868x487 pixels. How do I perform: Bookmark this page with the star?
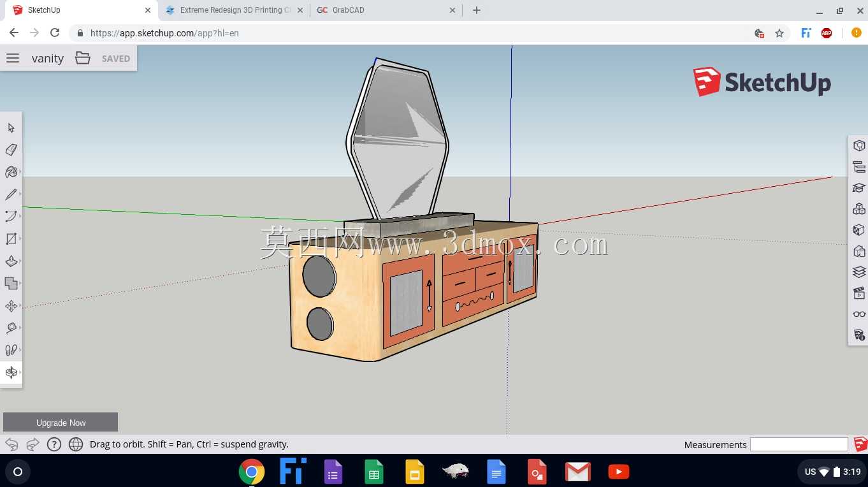[x=779, y=33]
